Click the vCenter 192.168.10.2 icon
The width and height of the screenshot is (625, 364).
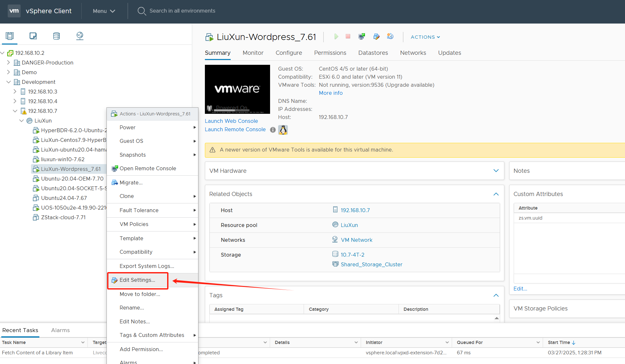pos(10,53)
